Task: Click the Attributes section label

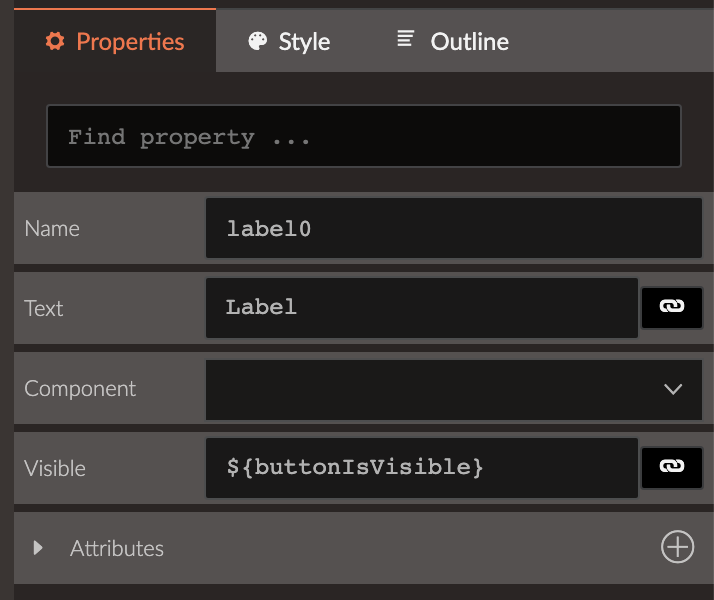Action: (x=117, y=548)
